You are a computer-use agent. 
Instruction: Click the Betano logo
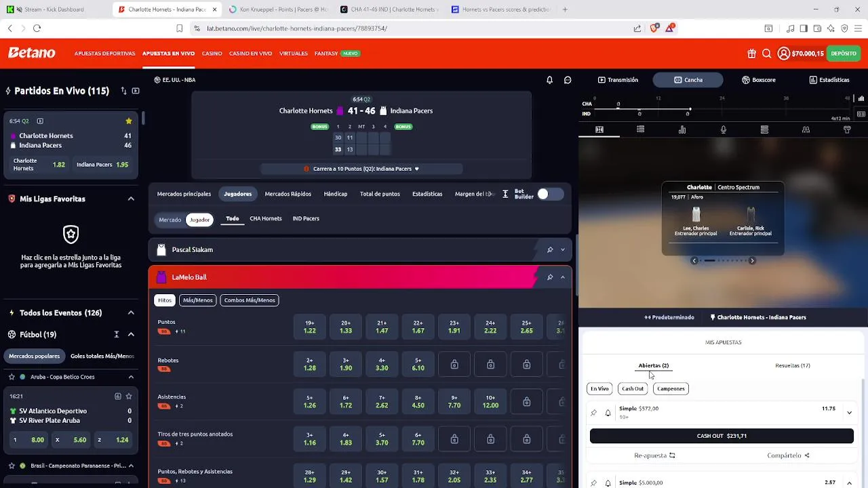pos(31,53)
